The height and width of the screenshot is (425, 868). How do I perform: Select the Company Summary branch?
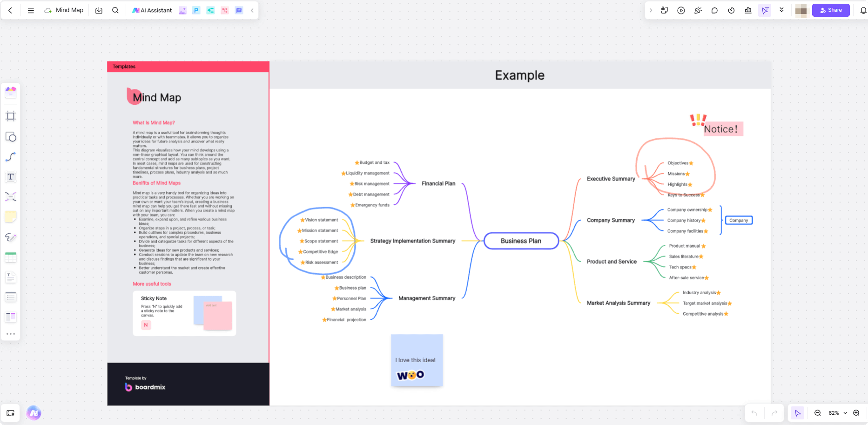point(611,220)
